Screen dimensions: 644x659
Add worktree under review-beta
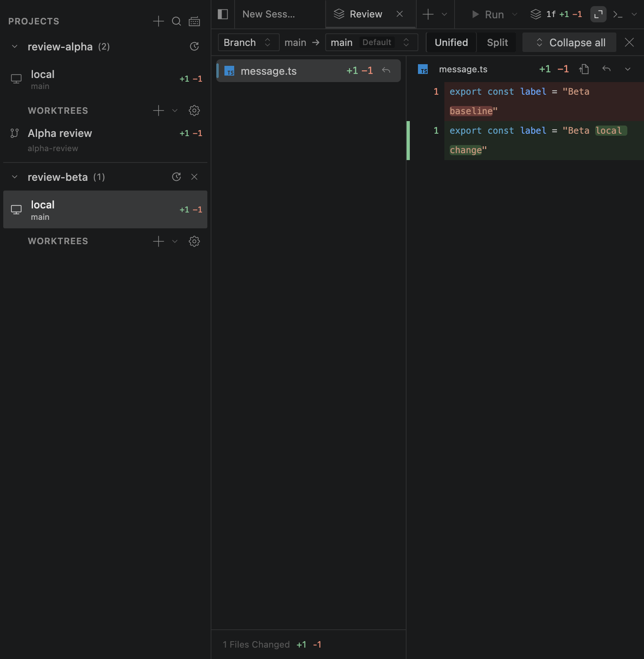click(158, 241)
